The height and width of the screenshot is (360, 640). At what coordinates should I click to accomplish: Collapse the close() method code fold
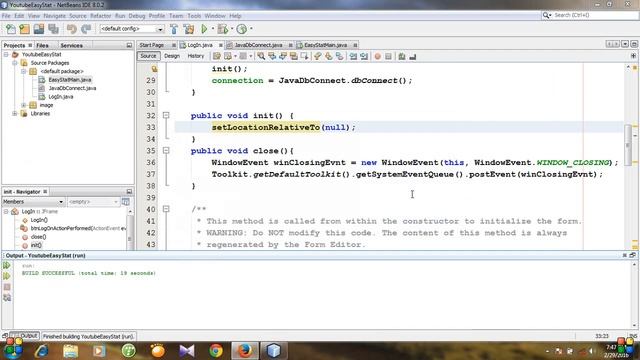click(166, 151)
